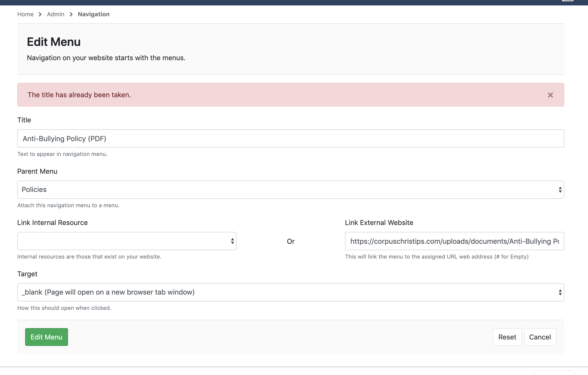Viewport: 588px width, 375px height.
Task: Dismiss the 'title has already been taken' alert
Action: coord(550,95)
